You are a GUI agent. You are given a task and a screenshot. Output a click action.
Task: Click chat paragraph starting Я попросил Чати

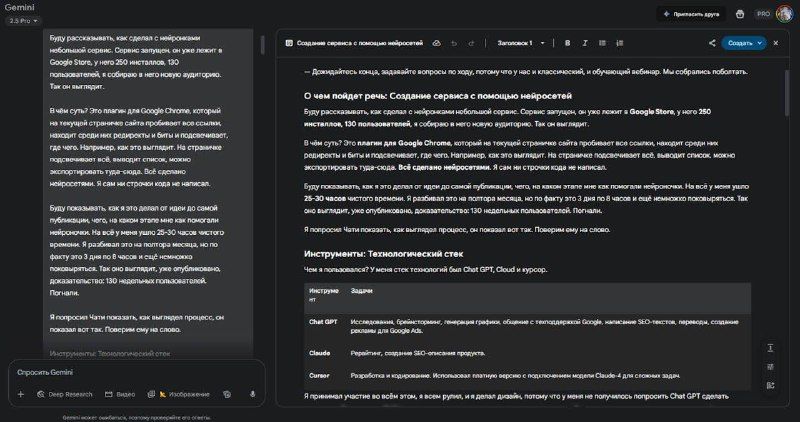(x=137, y=324)
